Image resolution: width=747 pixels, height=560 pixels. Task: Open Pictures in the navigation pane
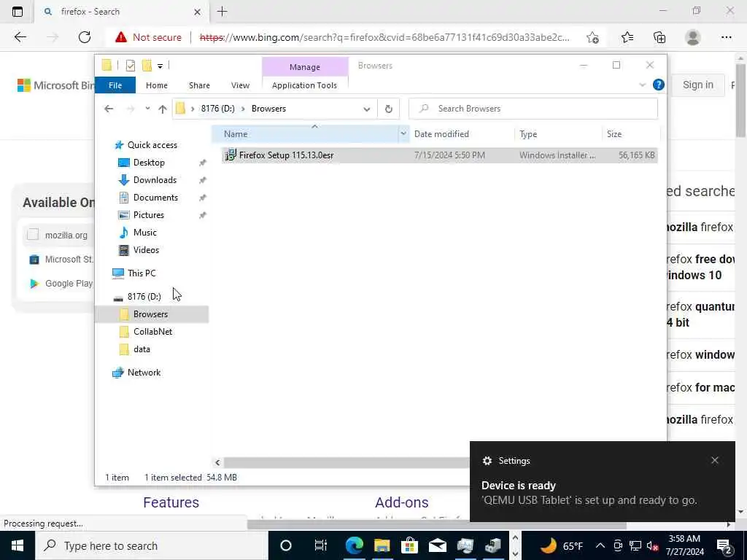coord(148,215)
